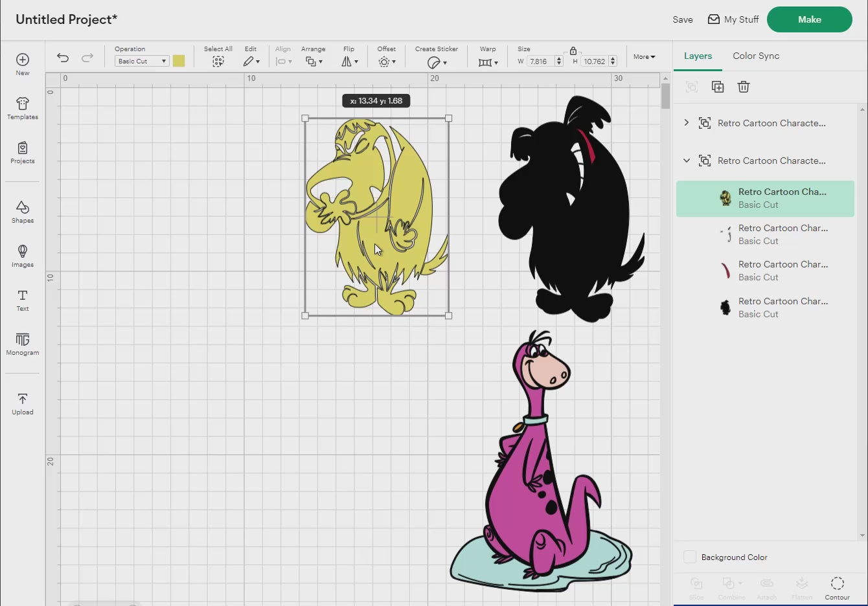This screenshot has height=606, width=868.
Task: Toggle the size aspect ratio lock
Action: pos(573,50)
